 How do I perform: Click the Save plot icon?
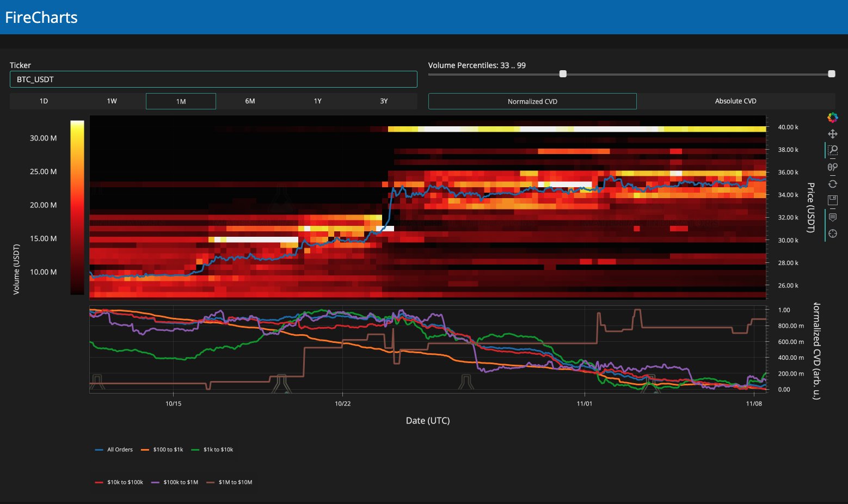pyautogui.click(x=832, y=200)
